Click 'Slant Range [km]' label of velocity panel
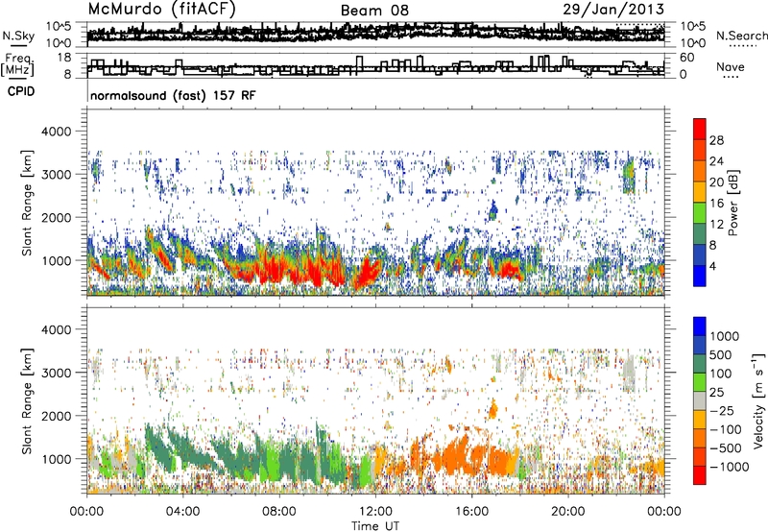The height and width of the screenshot is (532, 768). coord(27,400)
